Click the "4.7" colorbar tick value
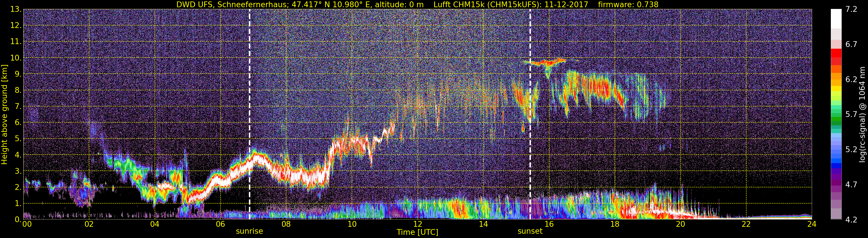The width and height of the screenshot is (868, 238). pyautogui.click(x=851, y=184)
